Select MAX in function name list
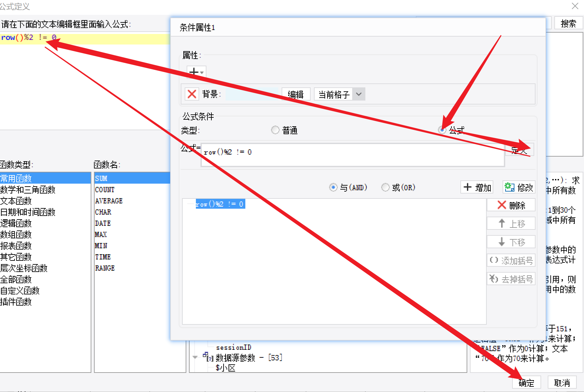584x392 pixels. [x=132, y=234]
